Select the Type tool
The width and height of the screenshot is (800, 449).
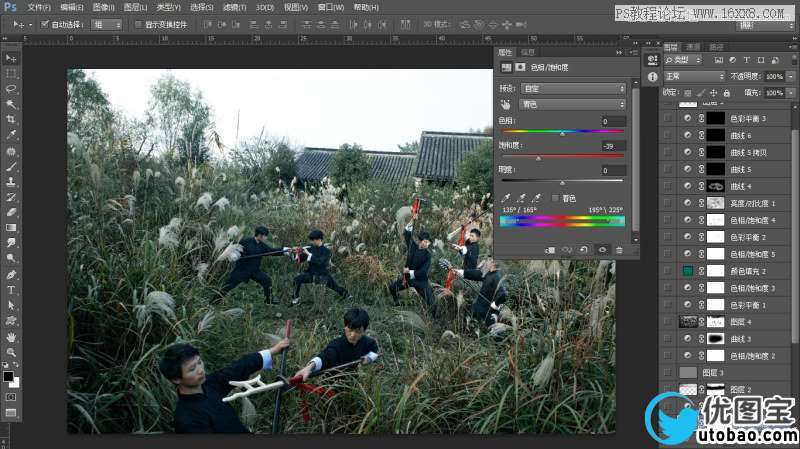[11, 290]
